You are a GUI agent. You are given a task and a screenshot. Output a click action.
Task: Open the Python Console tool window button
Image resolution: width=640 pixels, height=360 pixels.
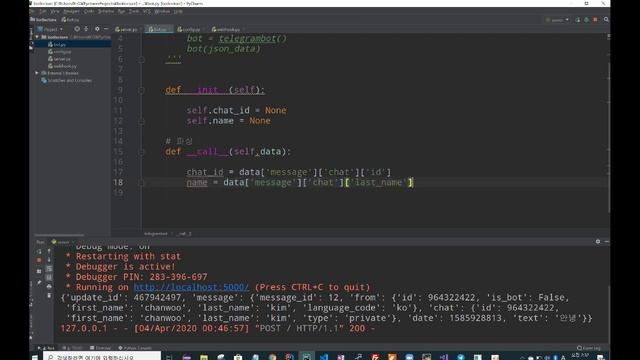(135, 348)
